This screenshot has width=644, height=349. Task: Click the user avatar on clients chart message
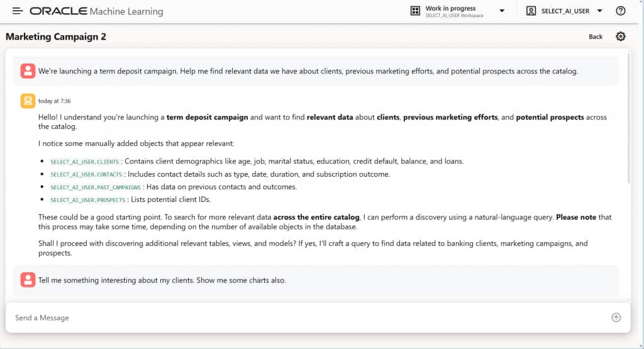pyautogui.click(x=28, y=280)
